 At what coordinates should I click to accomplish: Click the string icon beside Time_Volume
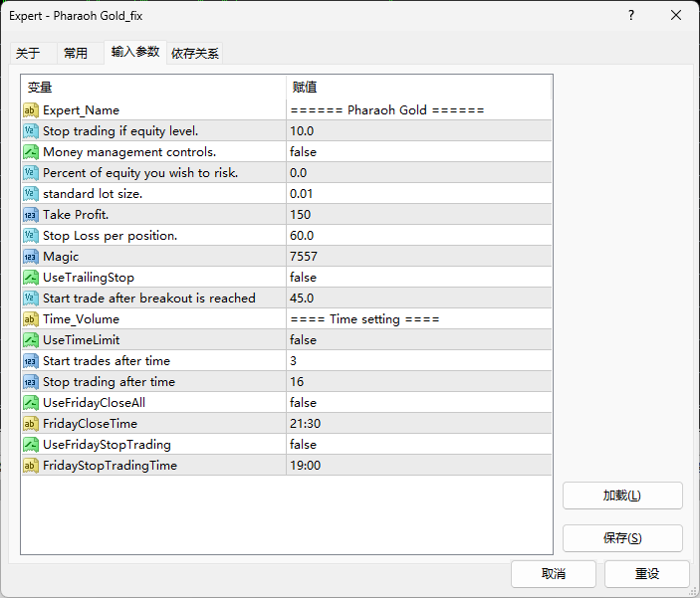30,319
